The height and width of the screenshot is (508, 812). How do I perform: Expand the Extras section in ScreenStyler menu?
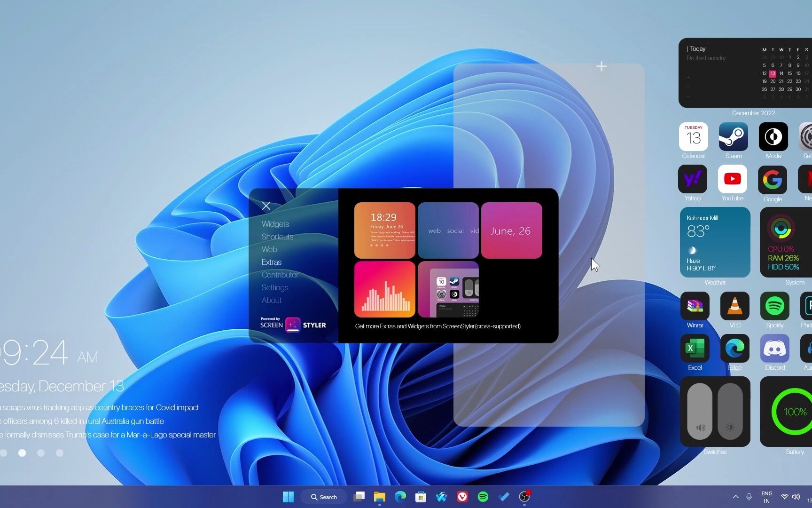click(x=271, y=262)
